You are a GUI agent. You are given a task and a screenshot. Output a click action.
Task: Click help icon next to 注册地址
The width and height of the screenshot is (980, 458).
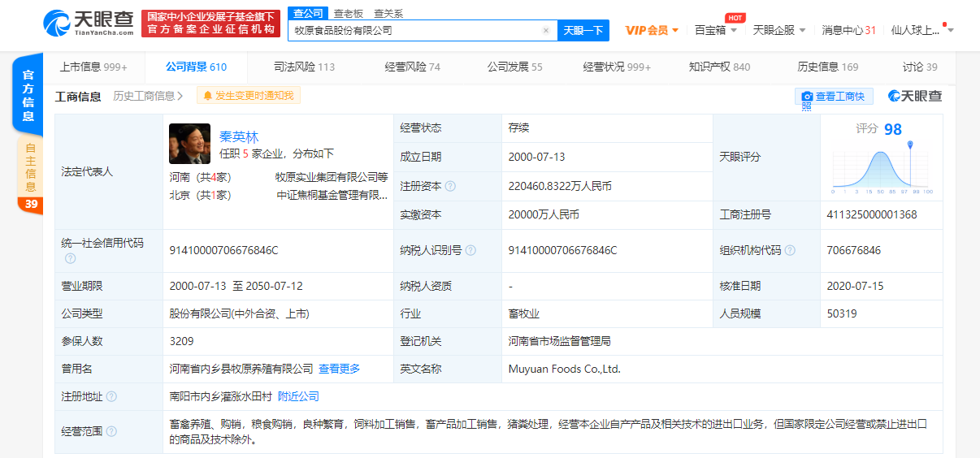[111, 396]
